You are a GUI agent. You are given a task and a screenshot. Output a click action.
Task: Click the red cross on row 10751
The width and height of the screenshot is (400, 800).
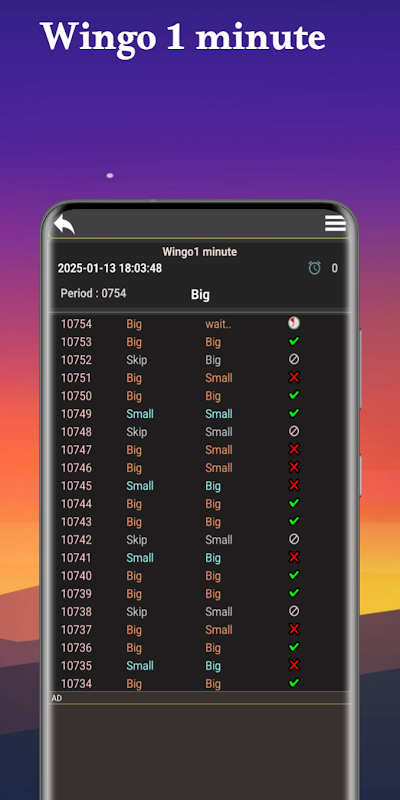294,378
